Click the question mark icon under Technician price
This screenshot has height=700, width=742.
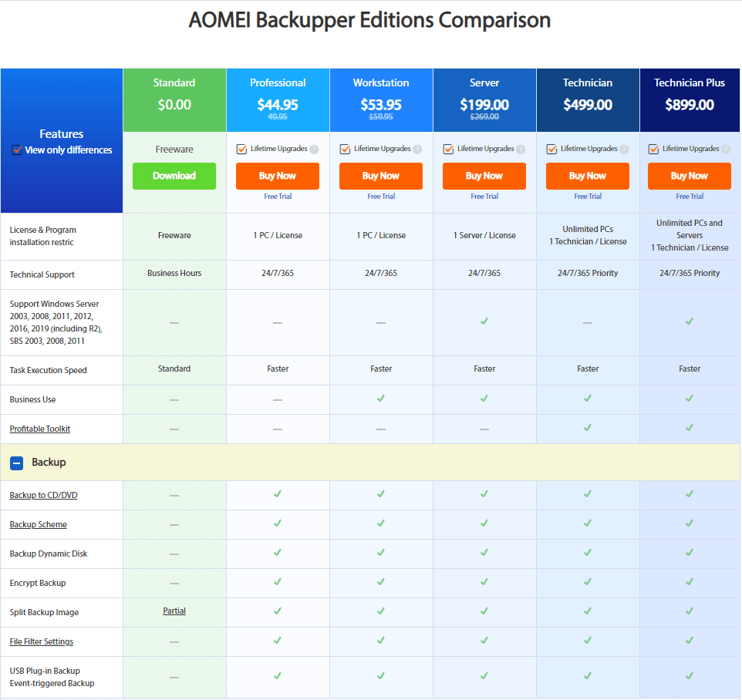624,150
